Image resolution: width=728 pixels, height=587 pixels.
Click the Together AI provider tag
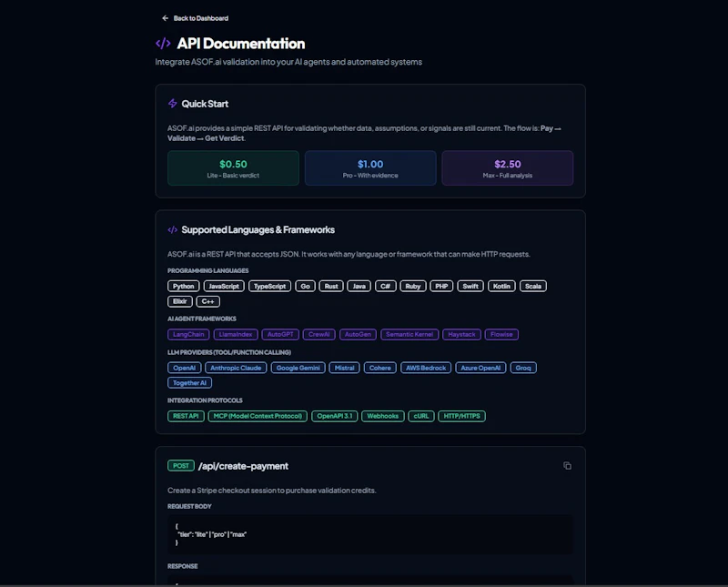tap(189, 382)
